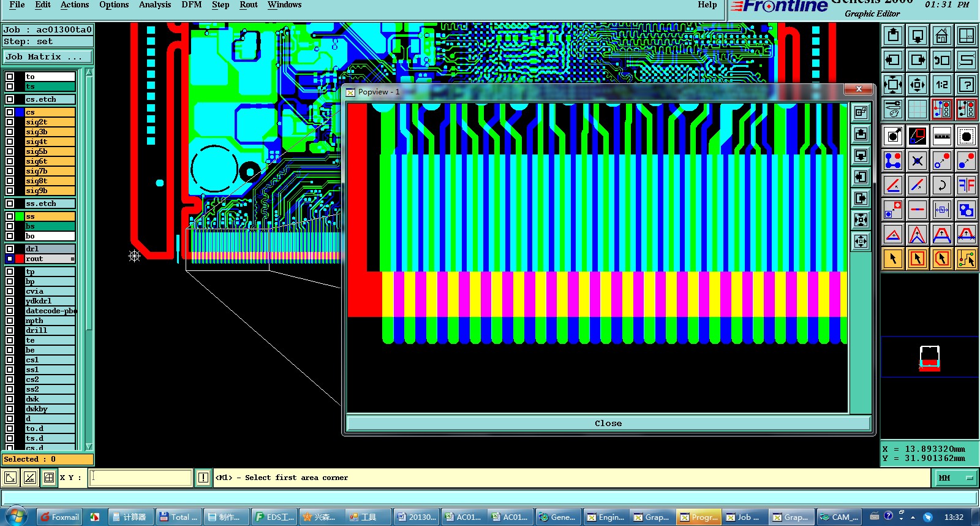Image resolution: width=980 pixels, height=526 pixels.
Task: Click the pan right arrow icon
Action: tap(918, 60)
